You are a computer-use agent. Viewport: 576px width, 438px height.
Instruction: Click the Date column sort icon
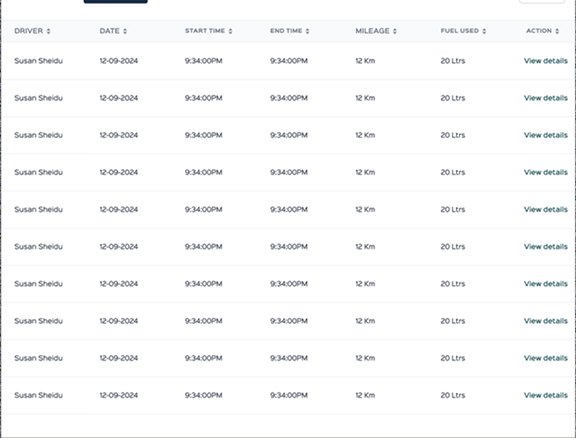click(125, 31)
